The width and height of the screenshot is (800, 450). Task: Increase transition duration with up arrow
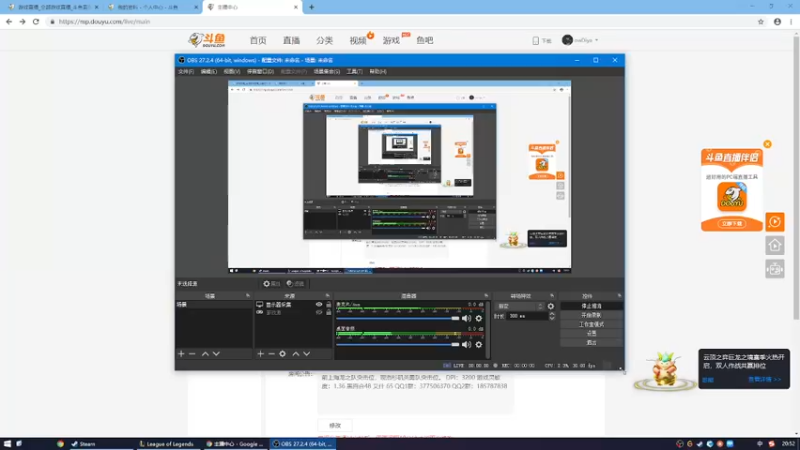coord(552,314)
